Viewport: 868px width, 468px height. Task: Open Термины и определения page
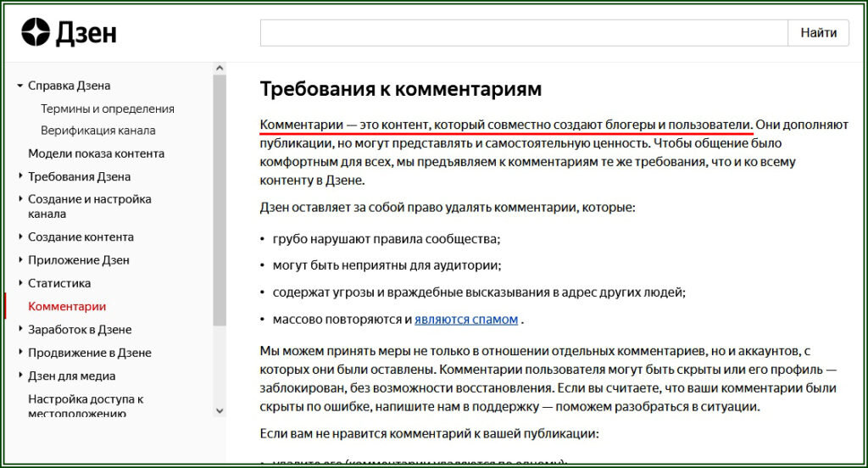[108, 109]
